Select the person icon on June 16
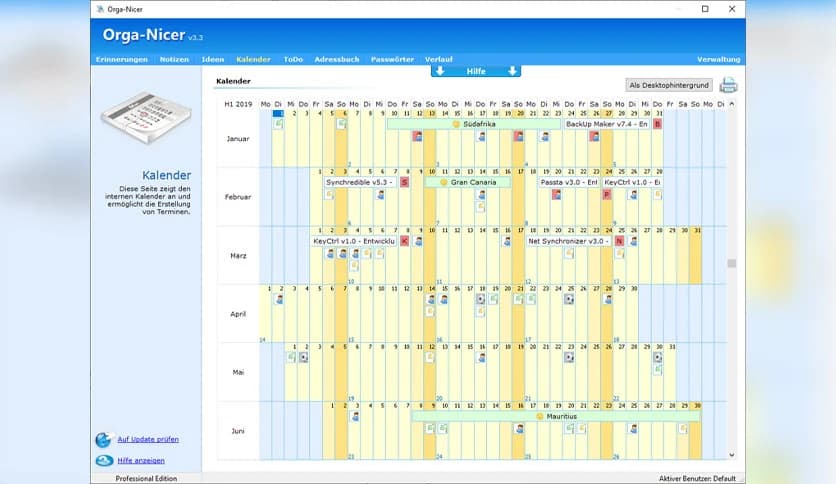 519,429
